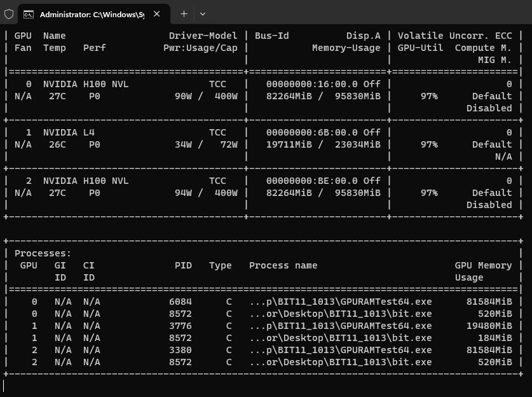Click the Type column header in Processes
This screenshot has height=397, width=532.
221,265
